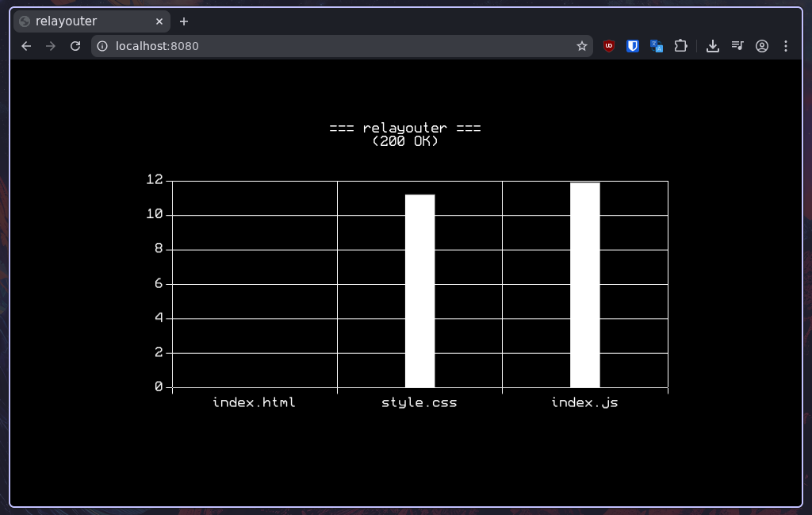This screenshot has height=515, width=812.
Task: Click the back navigation arrow
Action: [26, 46]
